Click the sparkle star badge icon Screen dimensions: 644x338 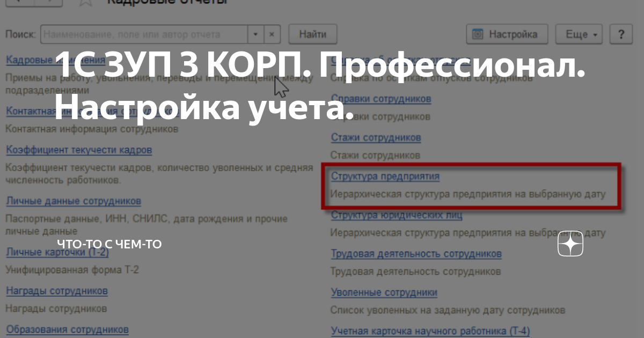(x=570, y=245)
